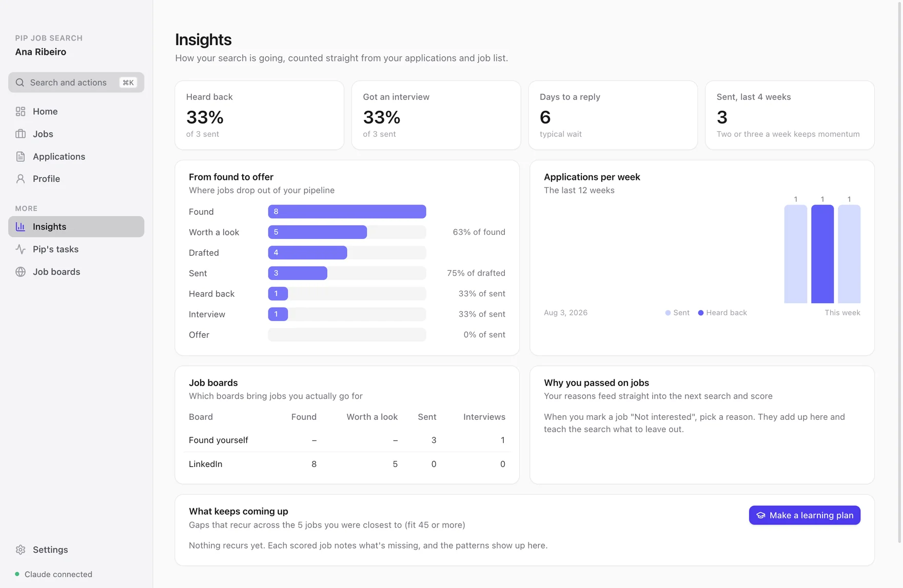Click the LinkedIn row in Job boards table

(347, 464)
